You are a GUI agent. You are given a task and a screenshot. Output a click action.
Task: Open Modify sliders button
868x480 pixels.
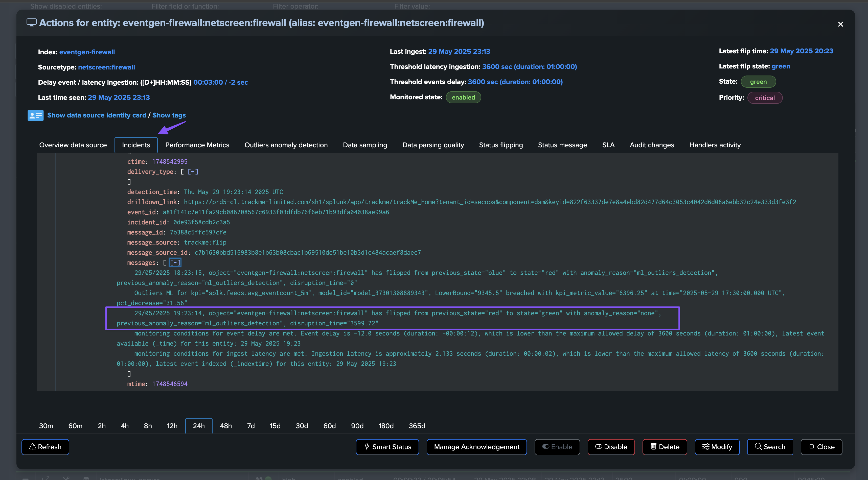point(717,447)
